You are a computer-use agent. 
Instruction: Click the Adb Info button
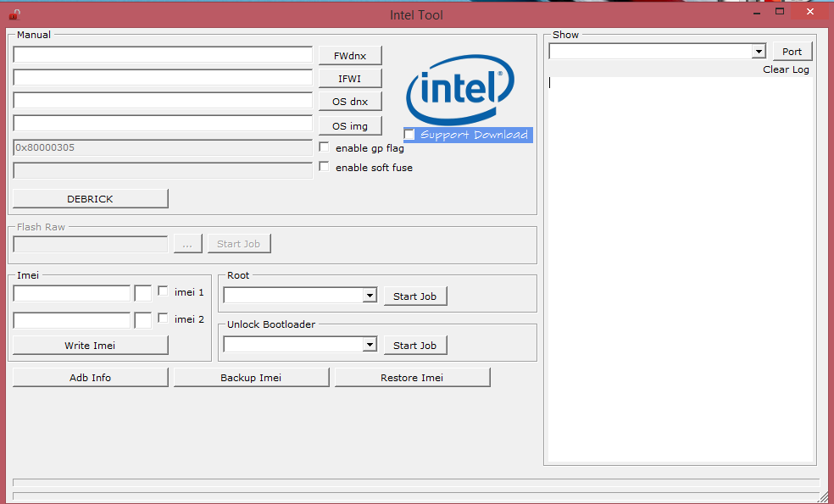(91, 378)
